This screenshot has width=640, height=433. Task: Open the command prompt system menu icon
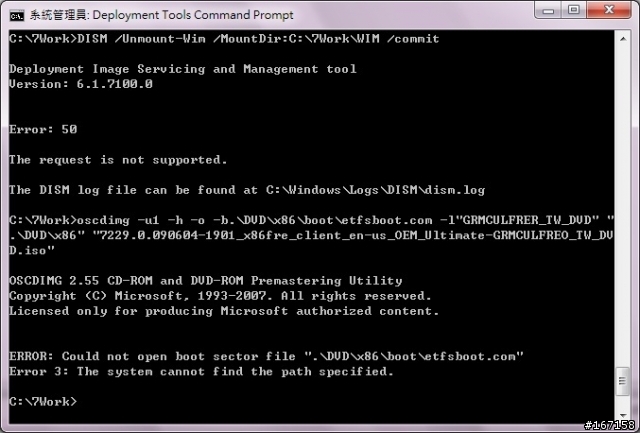coord(17,16)
